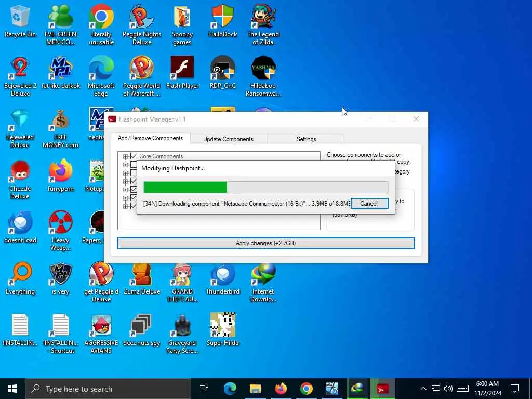The width and height of the screenshot is (532, 399).
Task: Show hidden system tray icons
Action: point(423,389)
